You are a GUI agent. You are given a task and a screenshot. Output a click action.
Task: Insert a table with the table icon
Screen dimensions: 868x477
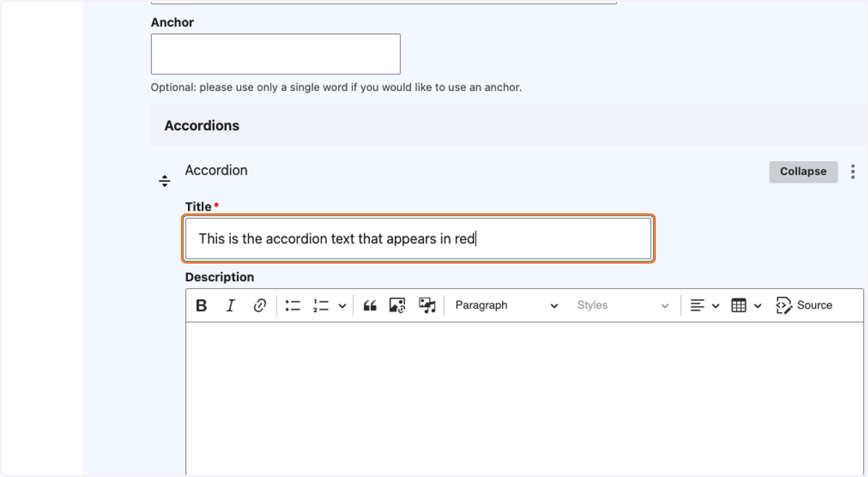pyautogui.click(x=739, y=306)
